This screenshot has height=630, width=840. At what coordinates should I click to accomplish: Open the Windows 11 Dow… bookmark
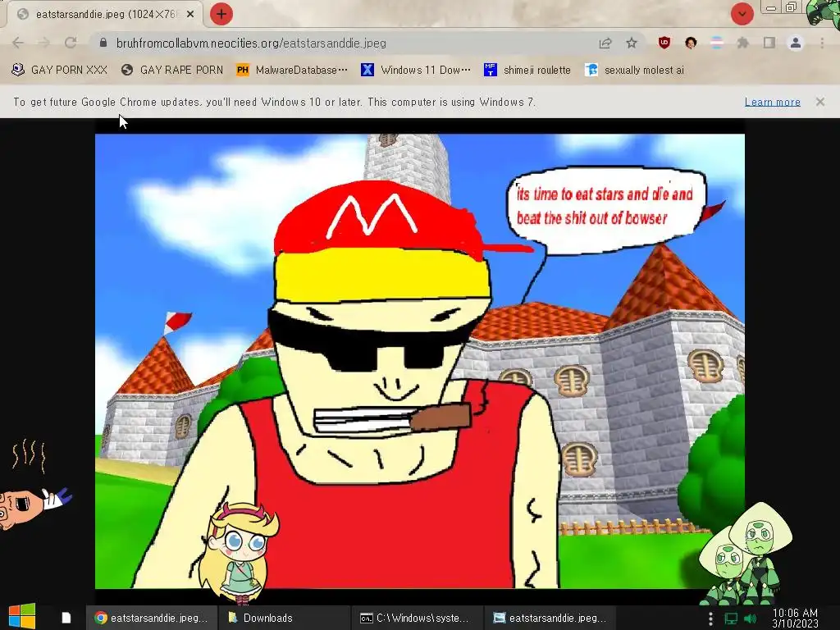click(416, 70)
